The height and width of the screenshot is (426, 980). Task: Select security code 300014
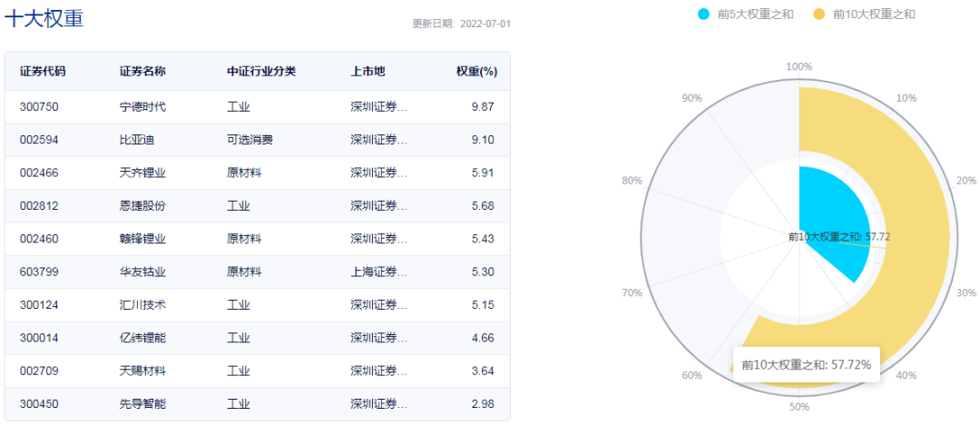pos(39,338)
